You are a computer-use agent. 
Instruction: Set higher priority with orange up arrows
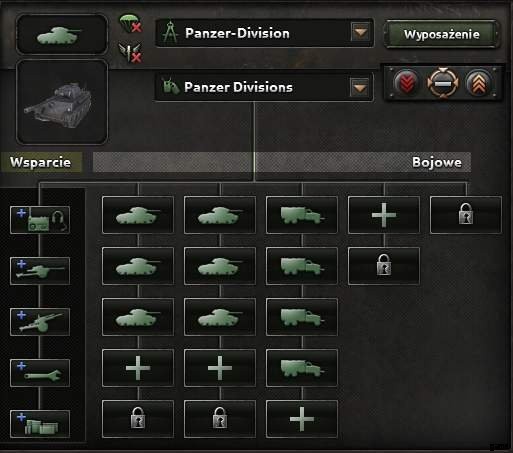[x=478, y=83]
